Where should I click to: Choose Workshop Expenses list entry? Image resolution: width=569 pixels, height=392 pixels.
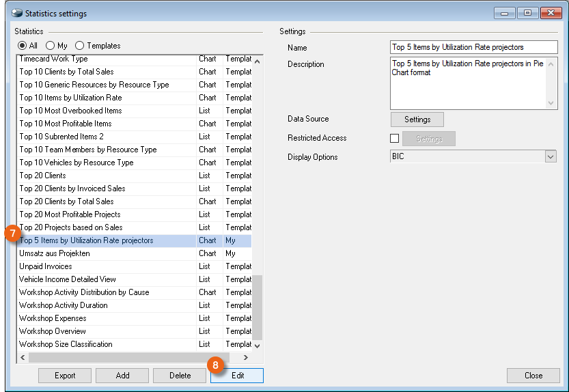click(x=52, y=318)
